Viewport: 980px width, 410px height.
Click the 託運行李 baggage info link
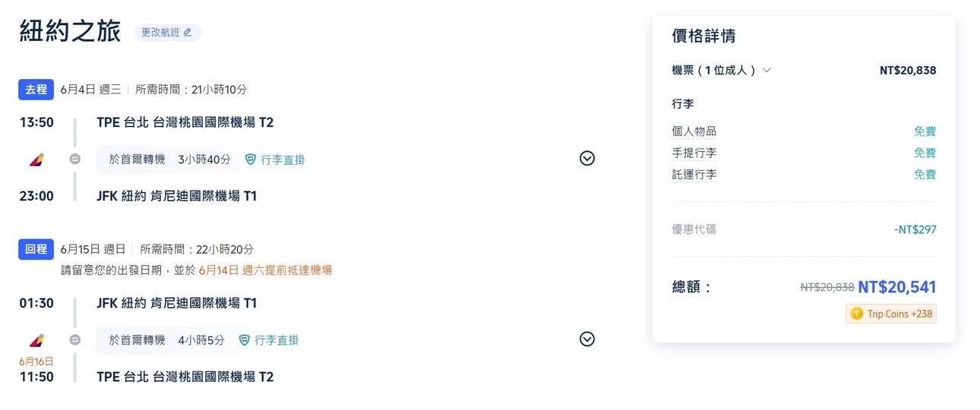tap(694, 175)
